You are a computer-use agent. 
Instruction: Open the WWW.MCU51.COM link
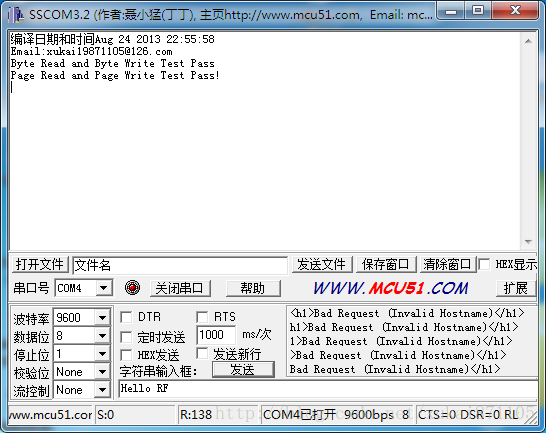tap(391, 288)
